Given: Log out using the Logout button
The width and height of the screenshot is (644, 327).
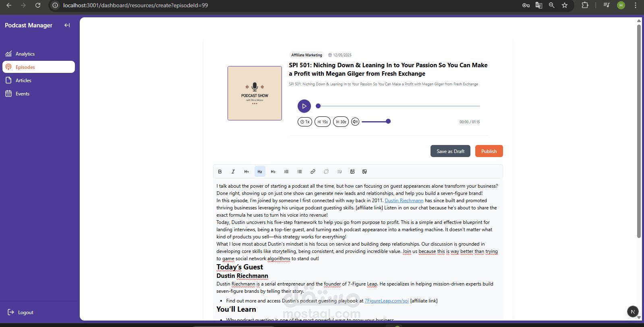Looking at the screenshot, I should 21,313.
